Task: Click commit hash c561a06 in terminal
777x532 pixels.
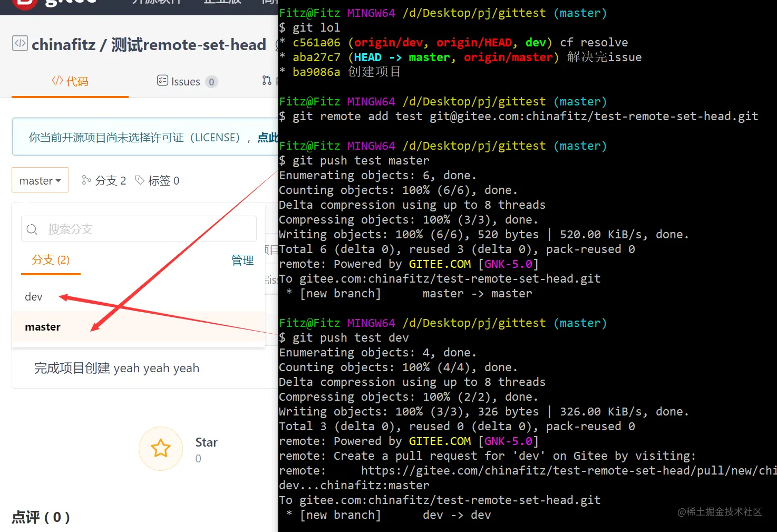Action: [x=317, y=42]
